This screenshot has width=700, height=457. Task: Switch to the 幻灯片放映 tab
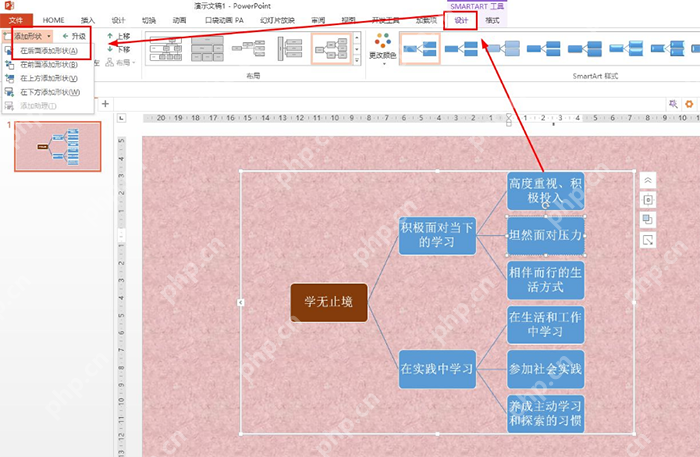[277, 20]
